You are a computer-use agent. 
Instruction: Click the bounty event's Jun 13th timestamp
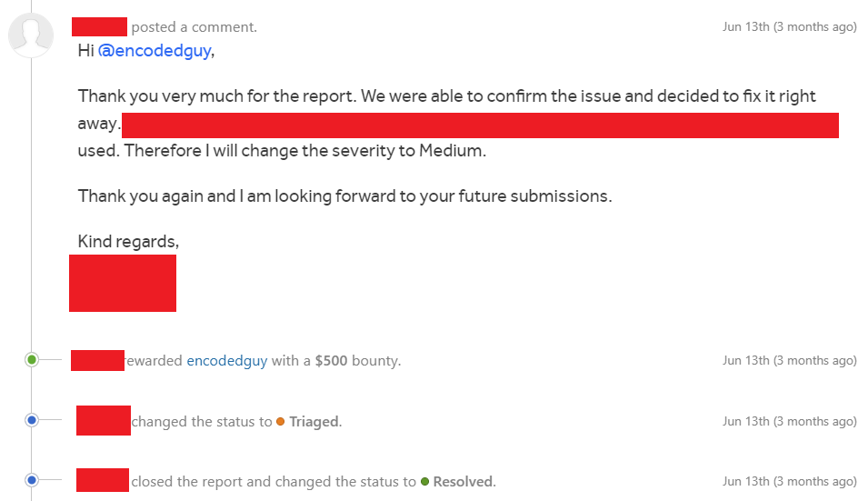click(x=790, y=360)
